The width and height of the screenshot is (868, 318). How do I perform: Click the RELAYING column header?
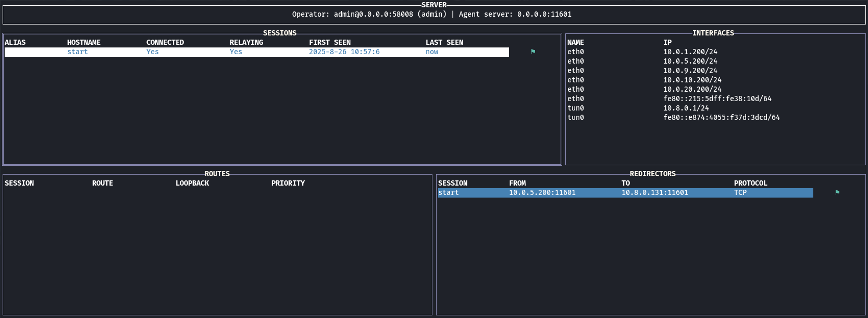click(x=246, y=43)
